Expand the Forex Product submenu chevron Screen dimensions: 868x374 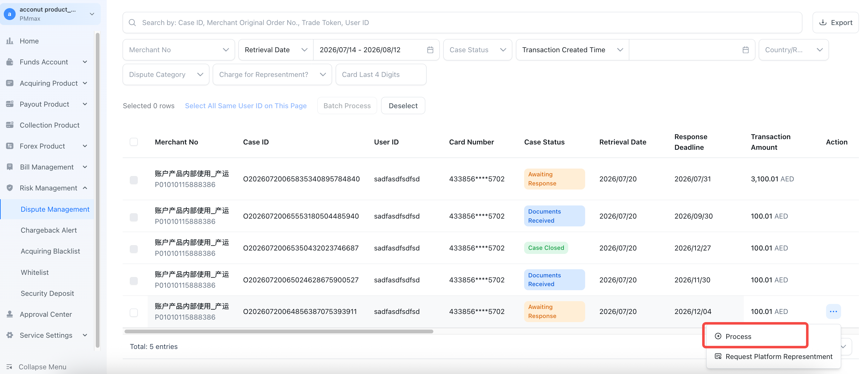point(85,146)
